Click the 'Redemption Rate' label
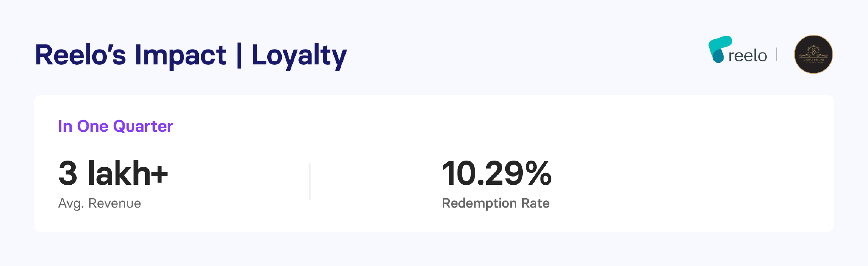This screenshot has width=868, height=266. point(495,203)
